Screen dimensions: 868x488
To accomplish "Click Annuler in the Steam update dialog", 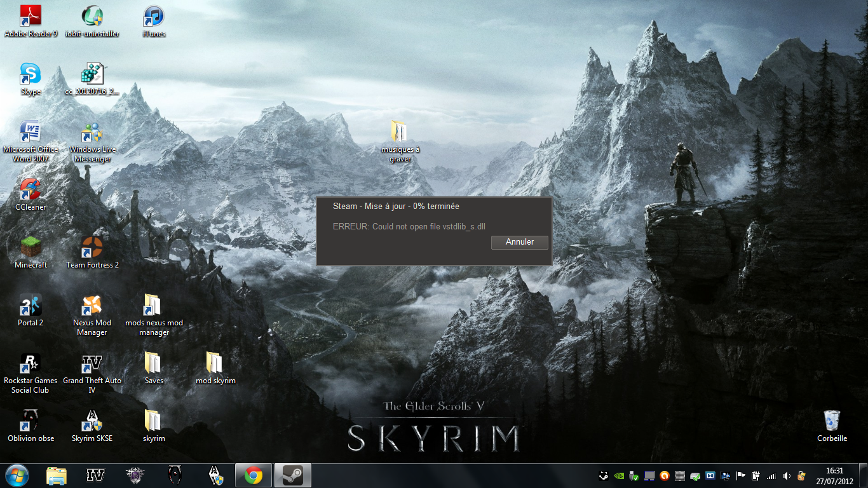I will 519,242.
